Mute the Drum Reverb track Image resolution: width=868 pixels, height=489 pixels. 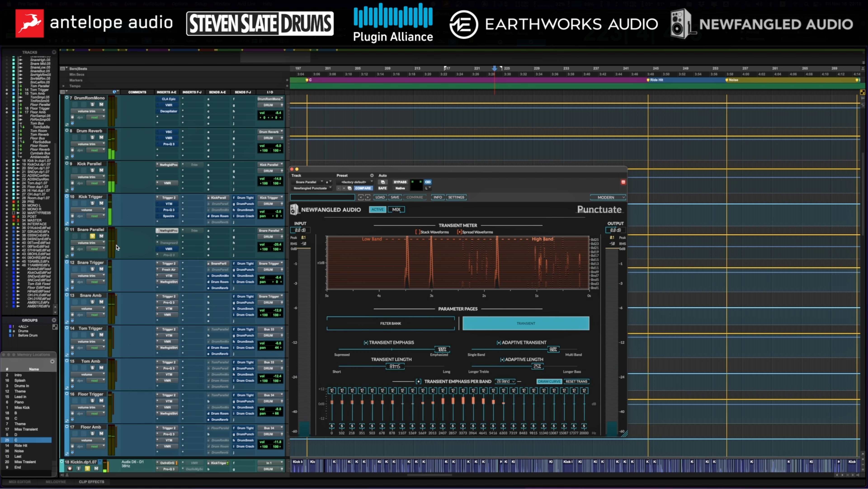pos(101,138)
